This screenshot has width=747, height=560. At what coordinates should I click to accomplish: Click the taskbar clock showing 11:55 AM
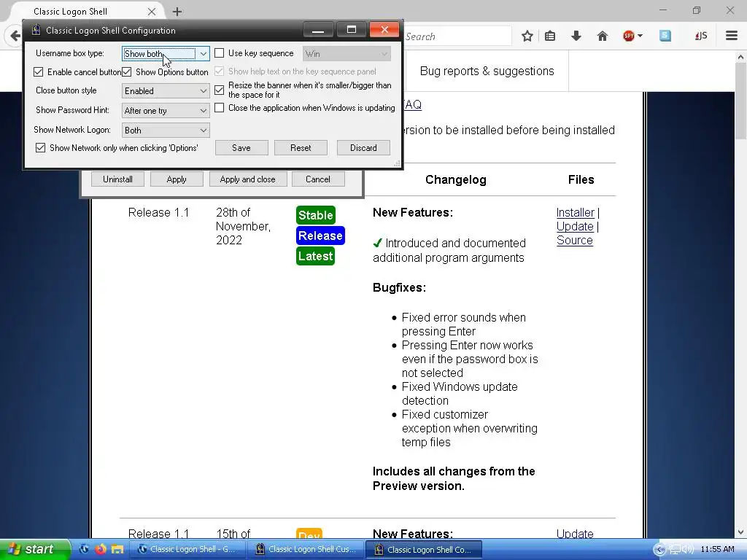tap(718, 549)
